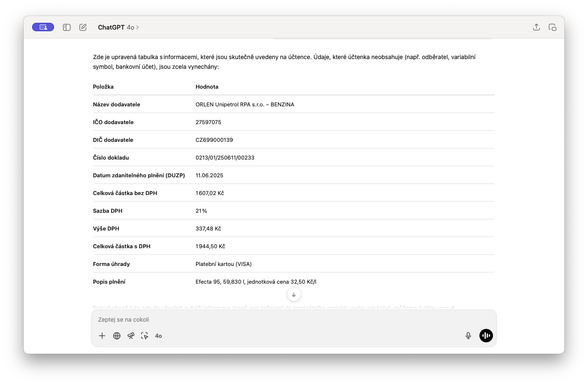588x385 pixels.
Task: Add an attachment with the plus icon
Action: pos(102,336)
